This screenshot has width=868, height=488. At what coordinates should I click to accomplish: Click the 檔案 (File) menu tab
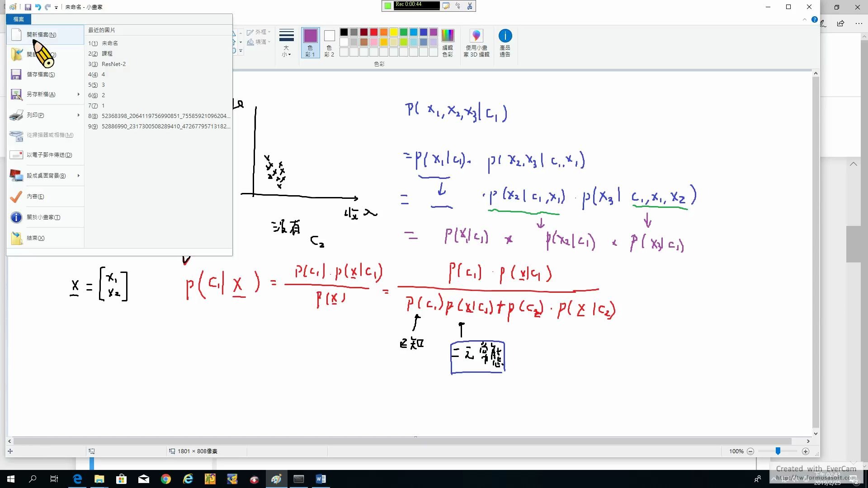18,19
